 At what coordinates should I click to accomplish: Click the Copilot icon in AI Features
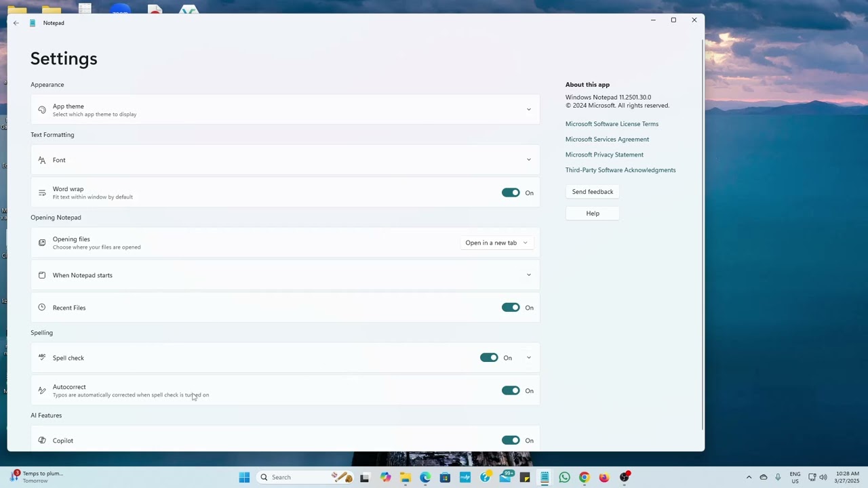click(x=42, y=441)
